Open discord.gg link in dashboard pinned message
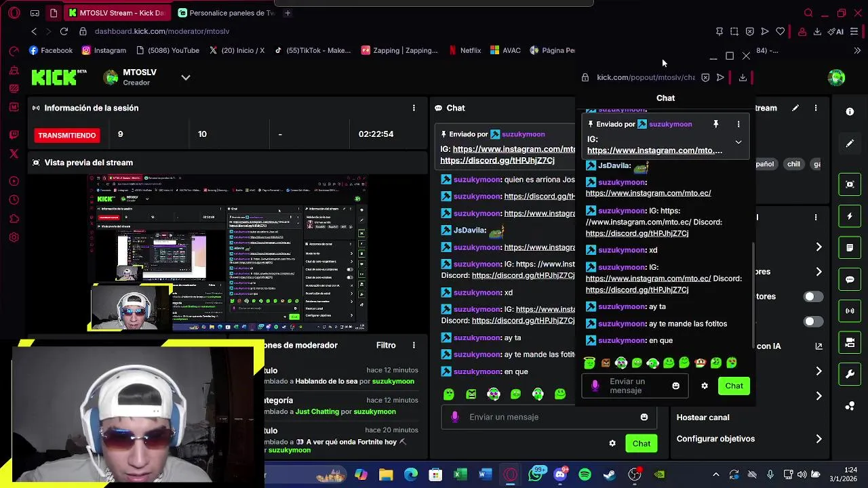This screenshot has width=868, height=488. [497, 161]
